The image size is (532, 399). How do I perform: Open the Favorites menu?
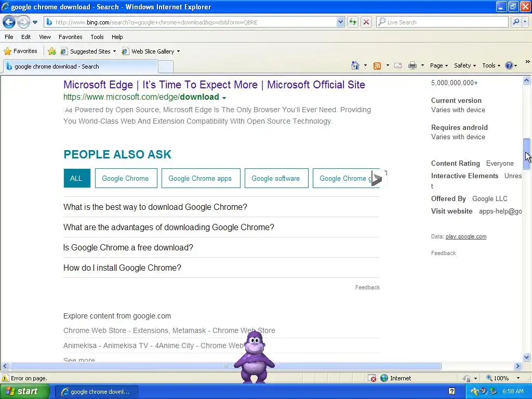point(71,37)
